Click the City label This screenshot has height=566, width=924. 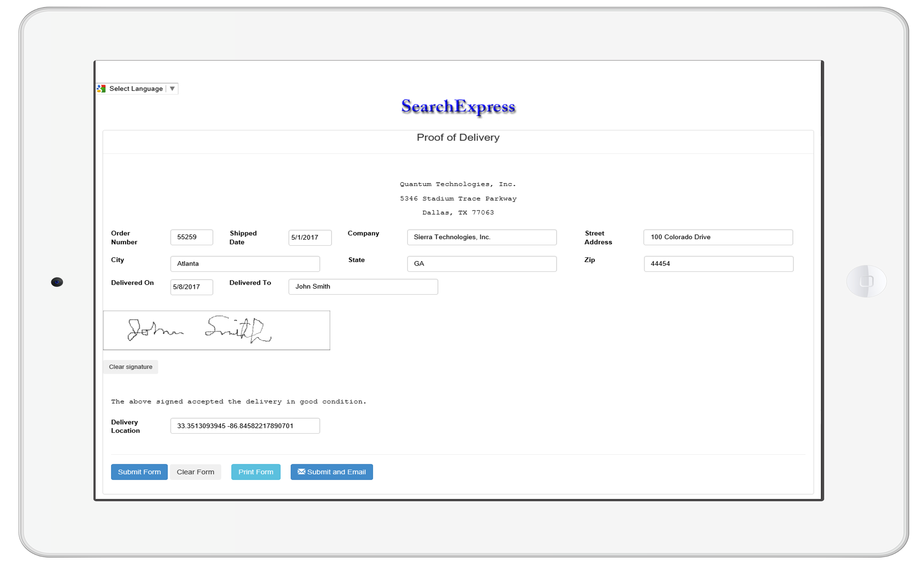click(x=118, y=260)
